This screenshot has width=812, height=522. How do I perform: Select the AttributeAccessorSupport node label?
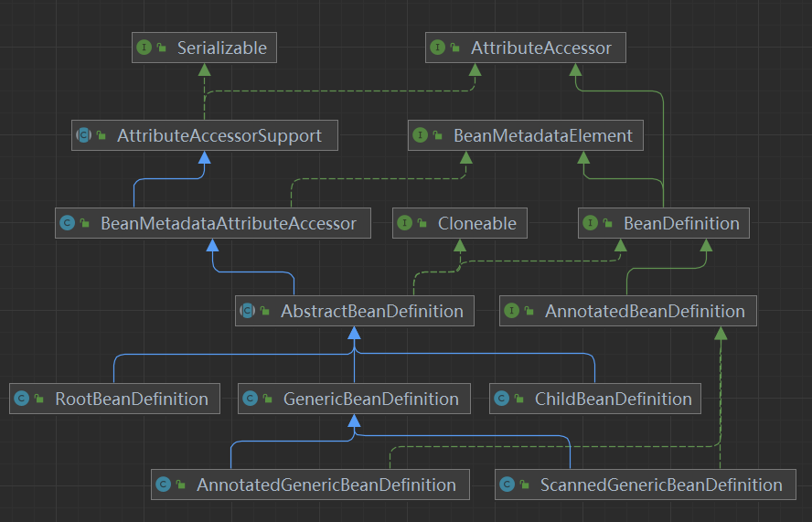219,135
